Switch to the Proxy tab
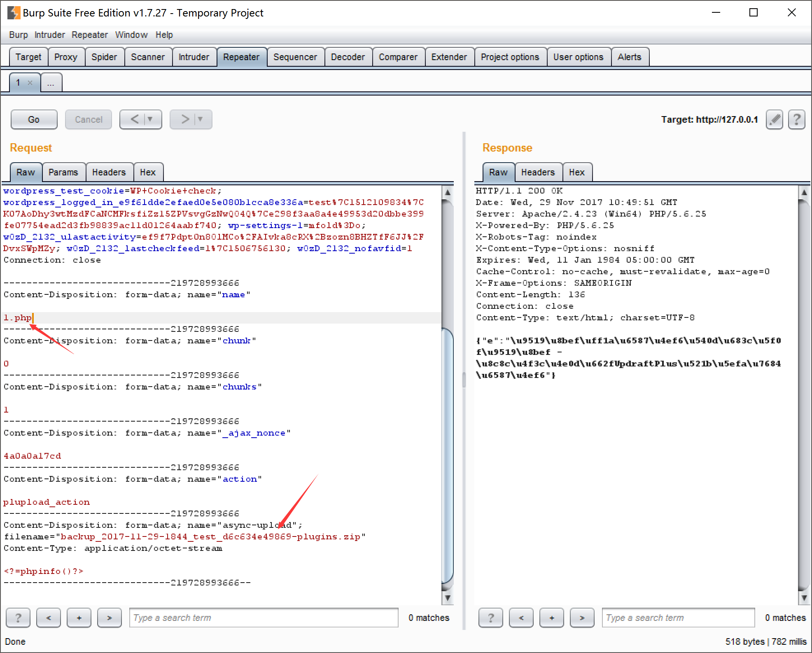 [66, 57]
